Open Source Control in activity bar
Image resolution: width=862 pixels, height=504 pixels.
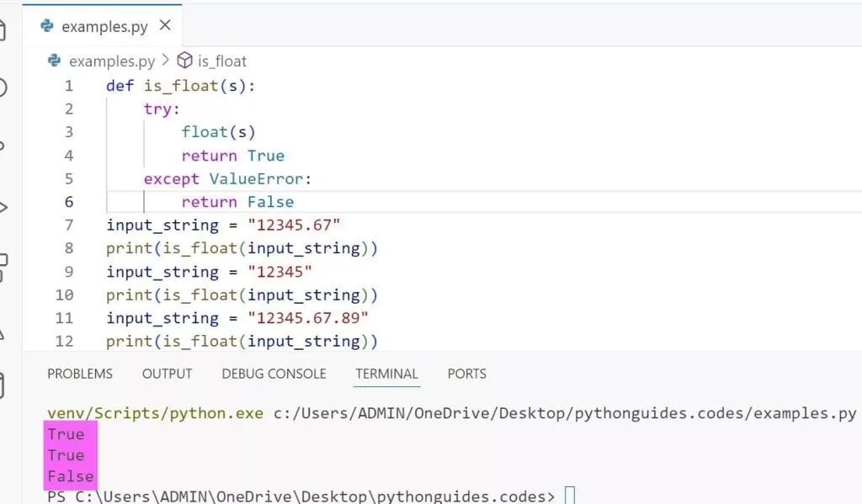3,145
